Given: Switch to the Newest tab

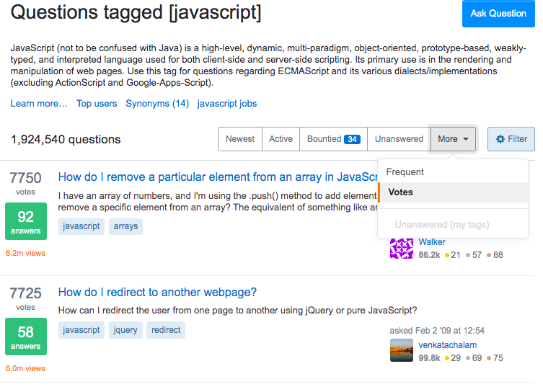Looking at the screenshot, I should click(x=240, y=139).
